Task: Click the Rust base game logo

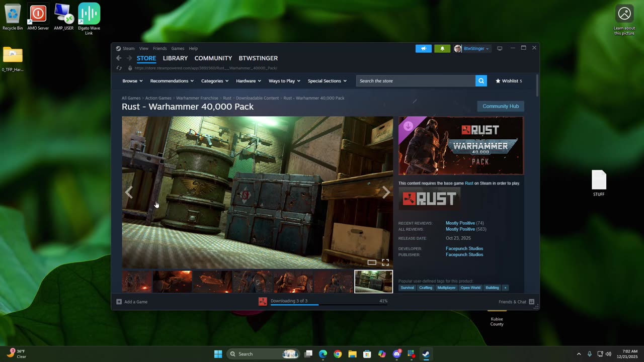Action: click(x=429, y=199)
